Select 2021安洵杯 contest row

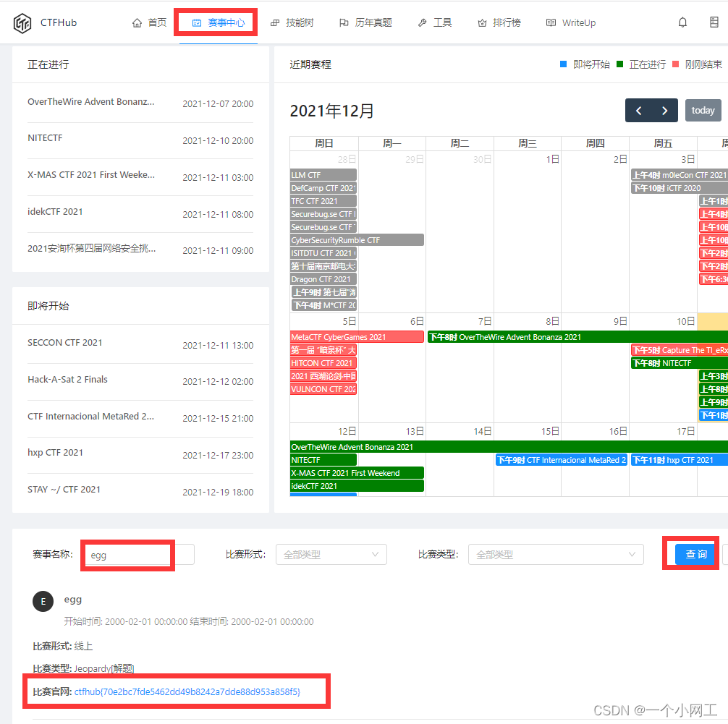point(140,250)
